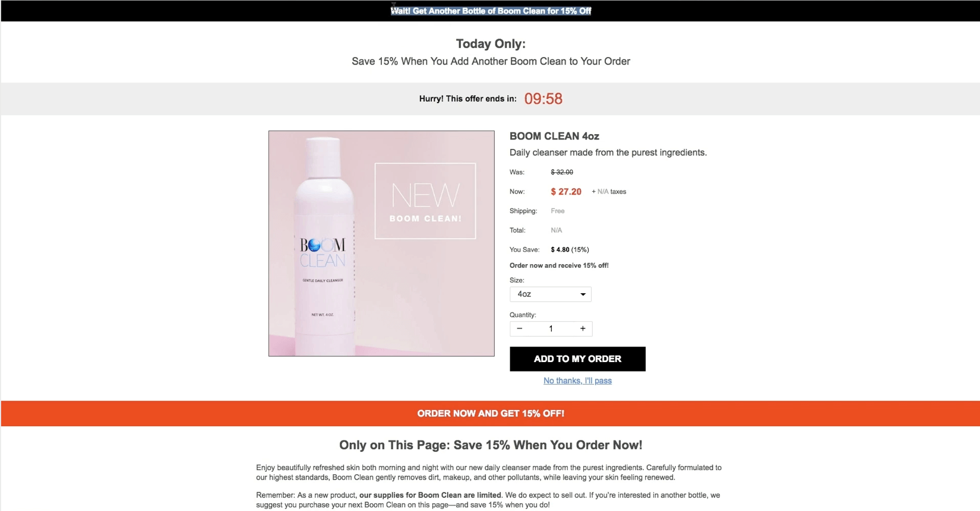Click the orange ORDER NOW AND GET 15% OFF banner

491,414
